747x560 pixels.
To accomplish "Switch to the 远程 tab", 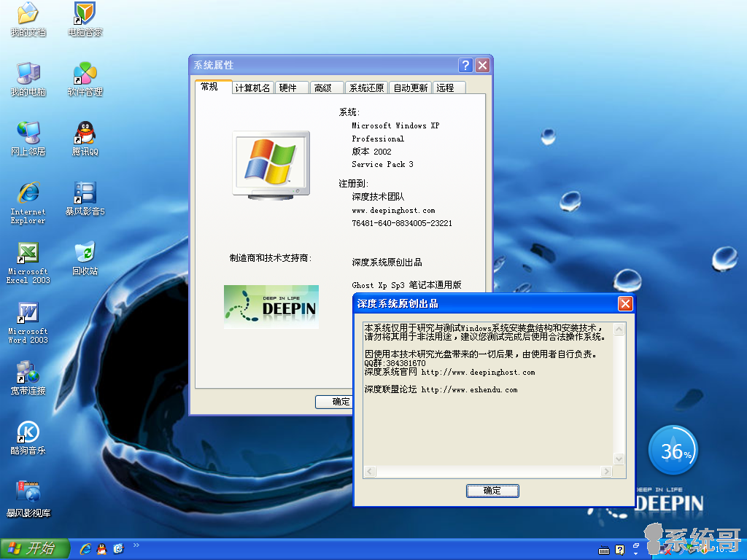I will pos(449,88).
